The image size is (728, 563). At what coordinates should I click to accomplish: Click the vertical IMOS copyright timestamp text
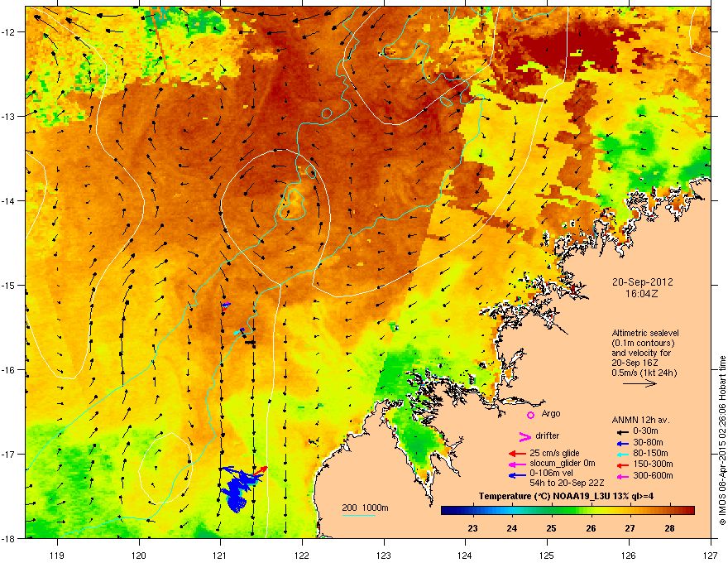722,440
